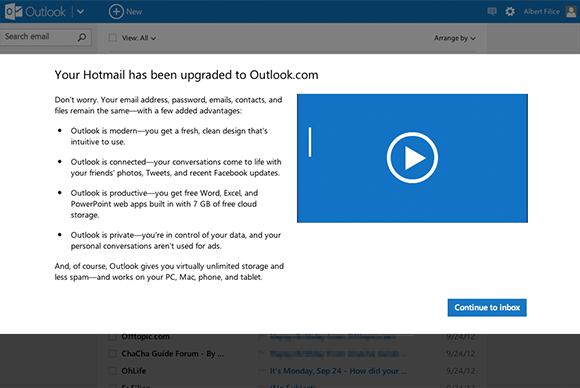Click the dialog heading about Outlook.com upgrade
Image resolution: width=580 pixels, height=388 pixels.
(x=186, y=75)
